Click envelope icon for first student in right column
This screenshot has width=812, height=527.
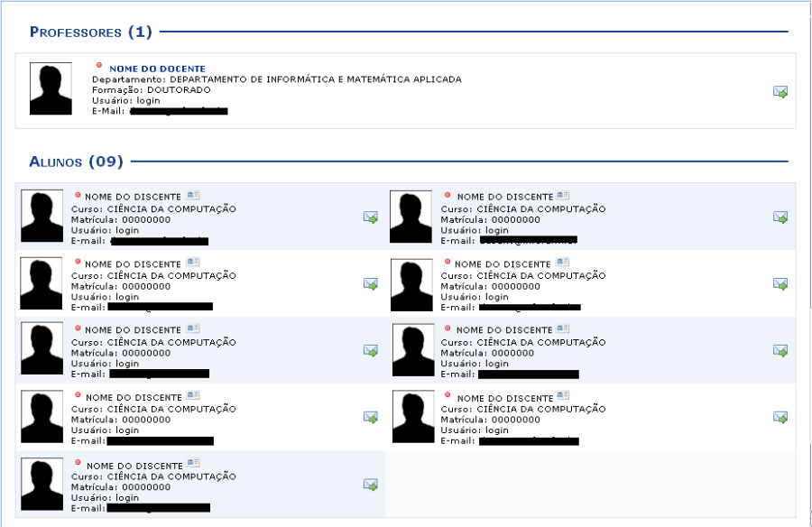pos(780,217)
